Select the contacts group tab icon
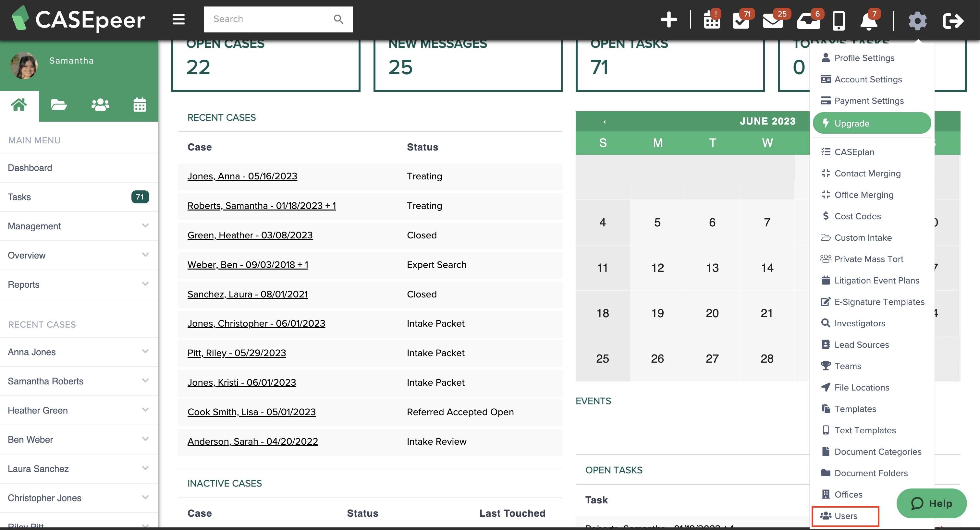This screenshot has height=530, width=980. [101, 104]
